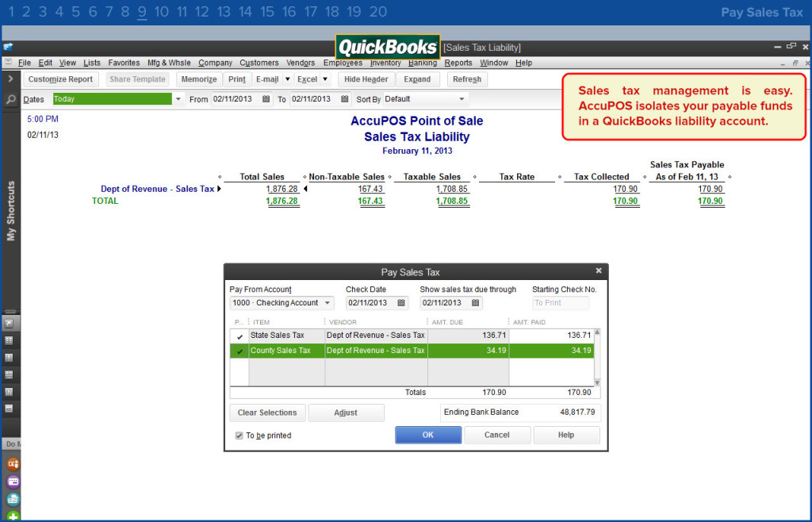Click the Memorize button
The width and height of the screenshot is (812, 522).
click(x=199, y=79)
